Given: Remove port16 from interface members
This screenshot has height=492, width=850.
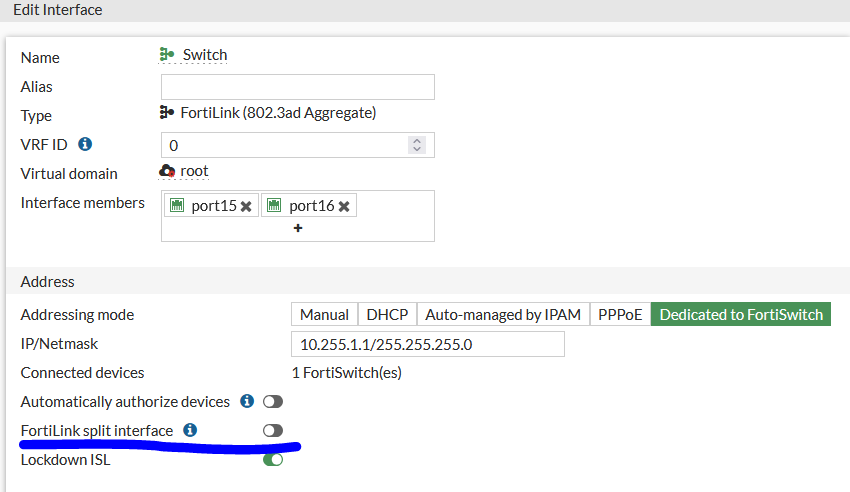Looking at the screenshot, I should pos(344,206).
